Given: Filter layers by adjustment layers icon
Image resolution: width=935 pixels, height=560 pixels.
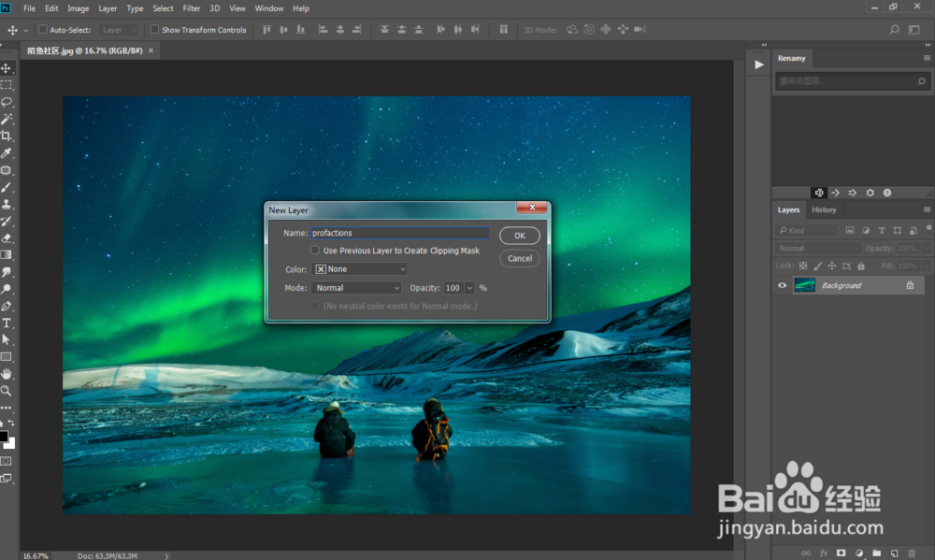Looking at the screenshot, I should 866,230.
